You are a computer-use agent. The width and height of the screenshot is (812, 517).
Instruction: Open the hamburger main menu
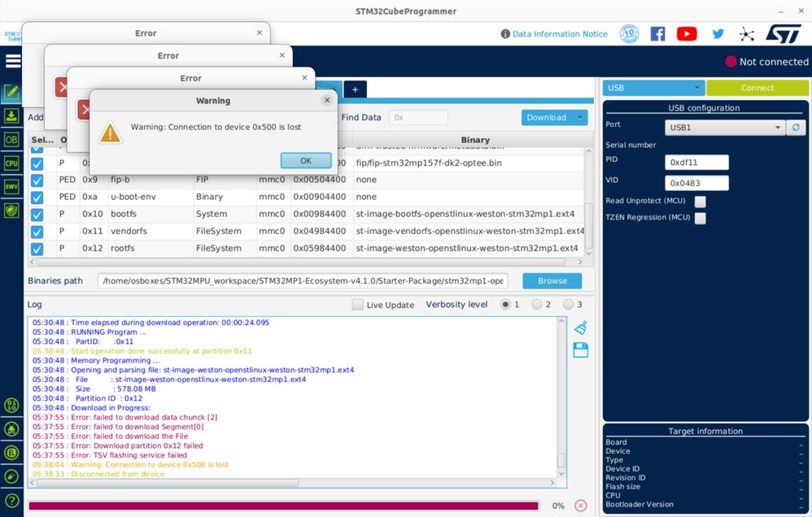[x=13, y=61]
